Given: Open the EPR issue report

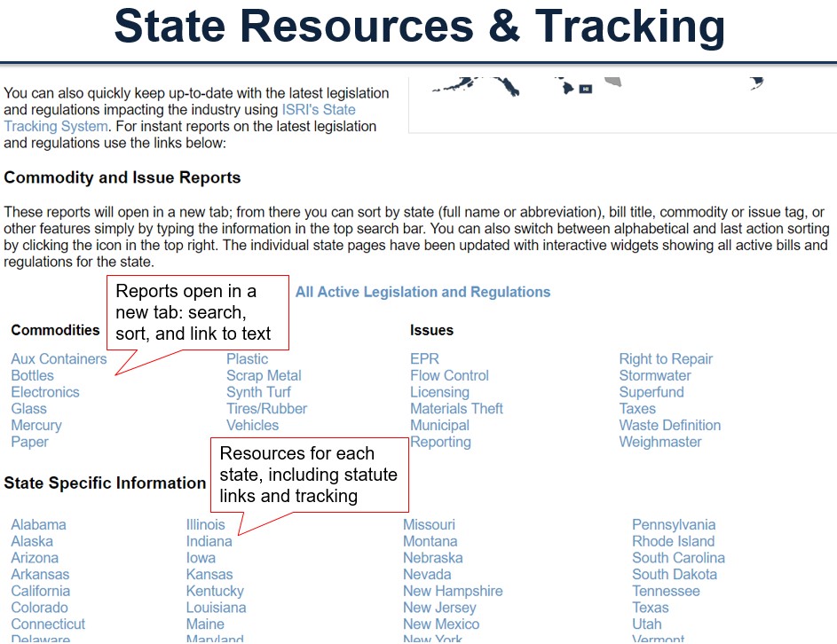Looking at the screenshot, I should [x=424, y=359].
